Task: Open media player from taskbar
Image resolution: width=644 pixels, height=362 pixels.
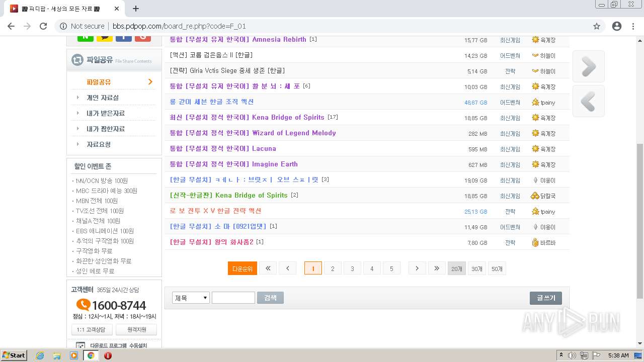Action: [74, 355]
